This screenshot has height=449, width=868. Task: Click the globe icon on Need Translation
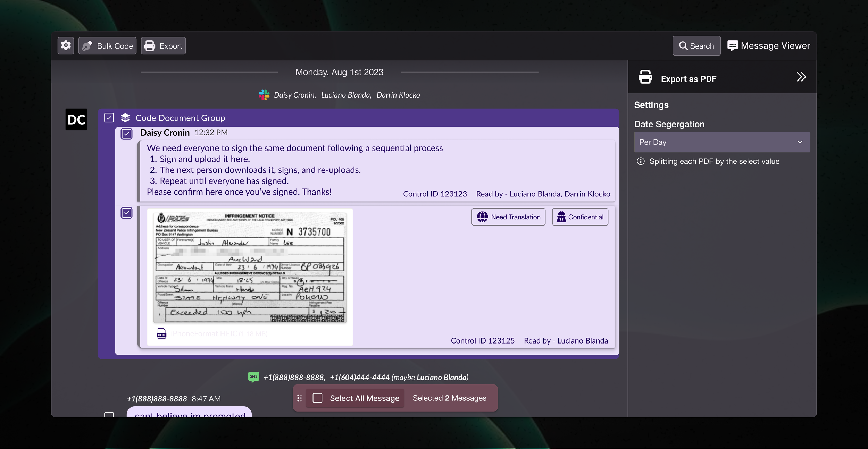[x=482, y=217]
